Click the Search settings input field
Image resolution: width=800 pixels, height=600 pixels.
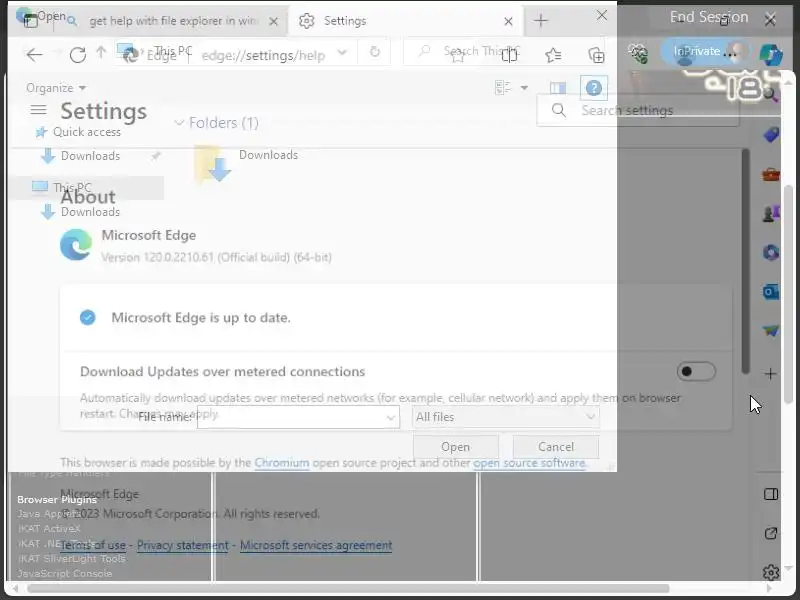(638, 110)
